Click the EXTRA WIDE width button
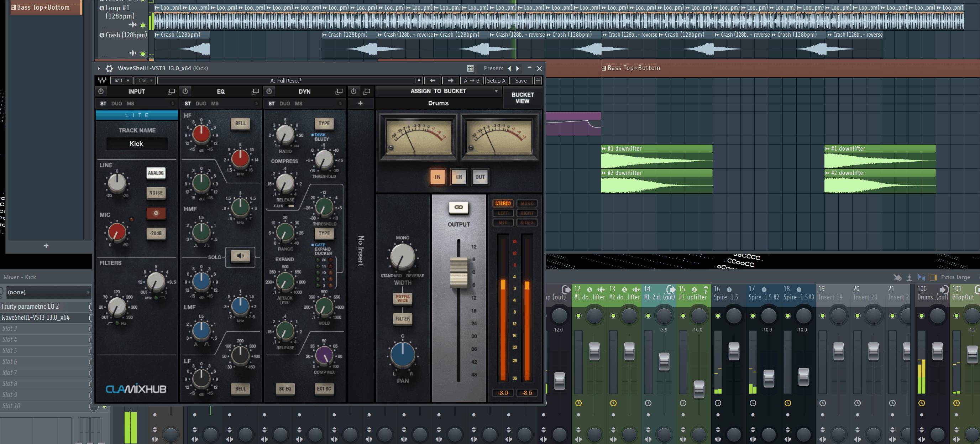 [403, 299]
